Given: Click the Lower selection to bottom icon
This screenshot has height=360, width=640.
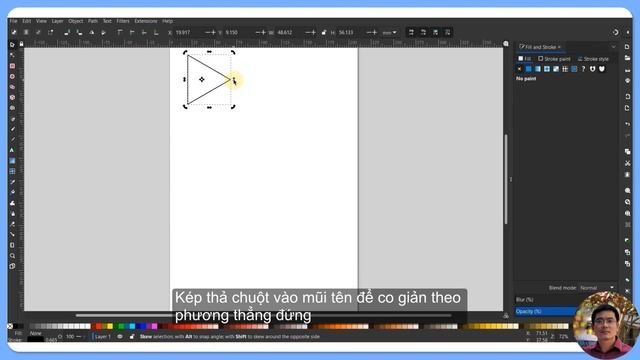Looking at the screenshot, I should [156, 32].
